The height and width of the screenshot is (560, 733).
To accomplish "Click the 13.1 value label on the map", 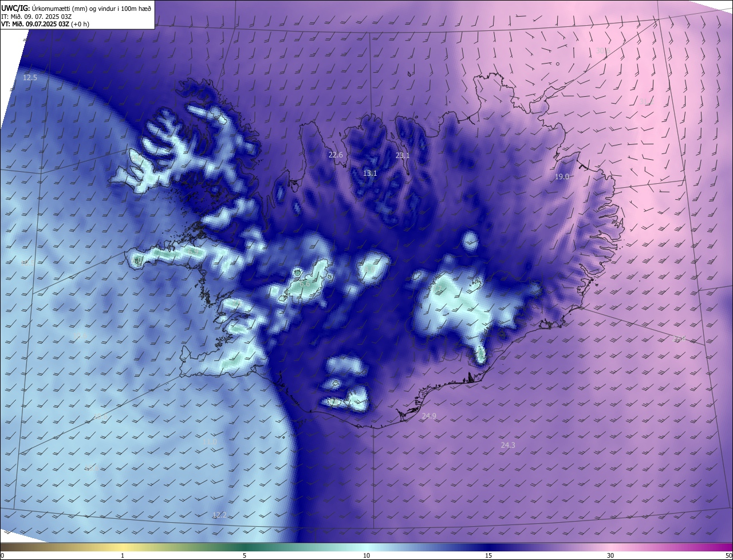I will click(x=370, y=173).
